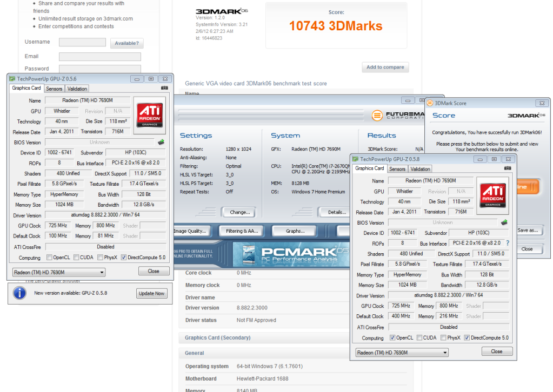Click the "Hewlett-Packard 1688" motherboard value
553x392 pixels.
pos(262,379)
